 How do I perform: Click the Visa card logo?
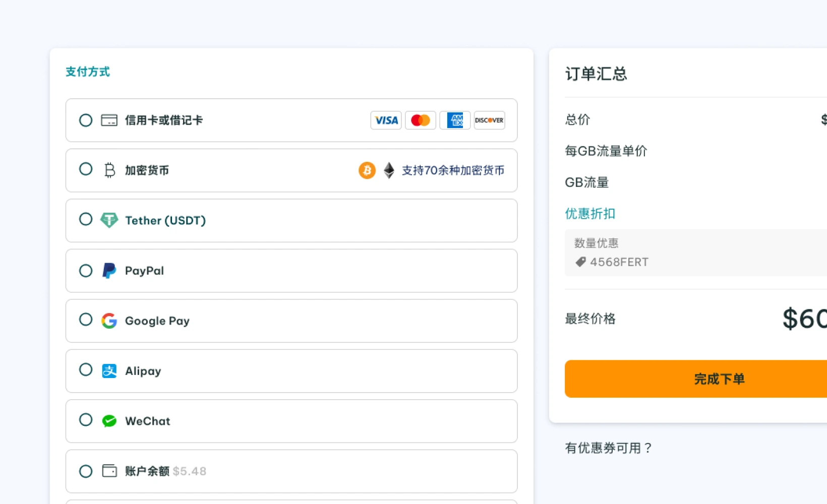[386, 120]
